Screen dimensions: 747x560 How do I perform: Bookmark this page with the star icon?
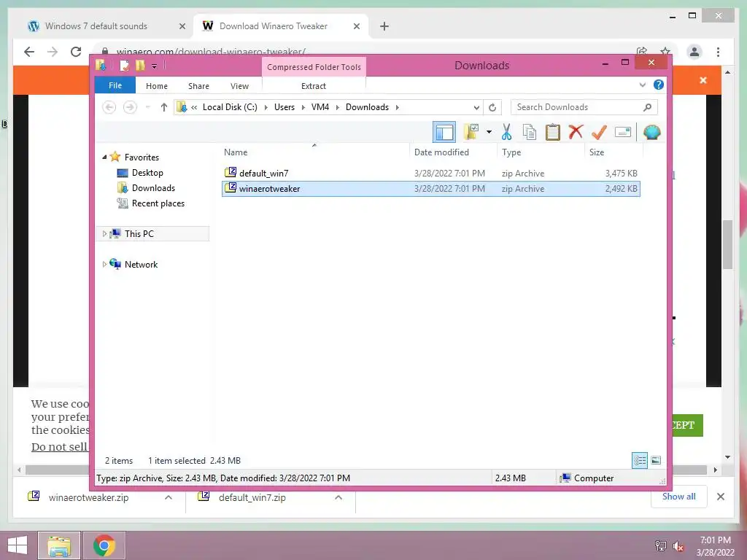(665, 52)
